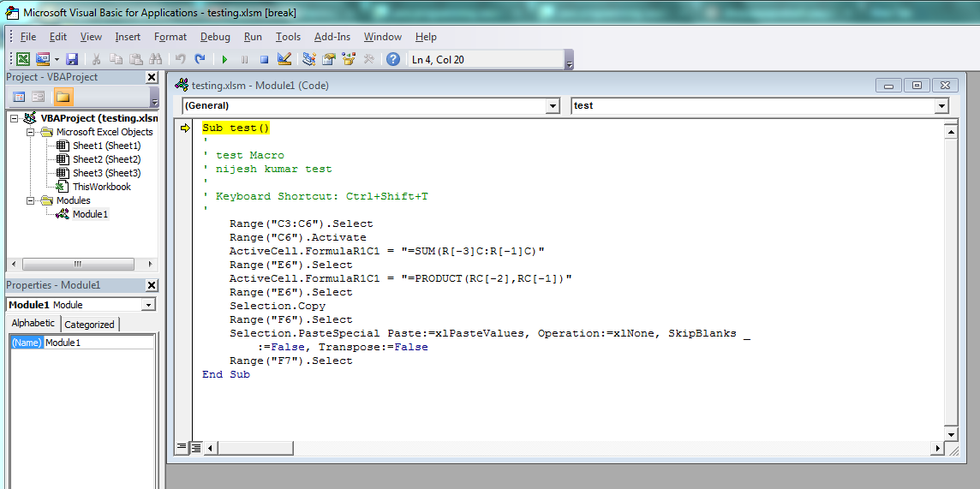Open Insert UserForm dropdown arrow

(x=57, y=60)
